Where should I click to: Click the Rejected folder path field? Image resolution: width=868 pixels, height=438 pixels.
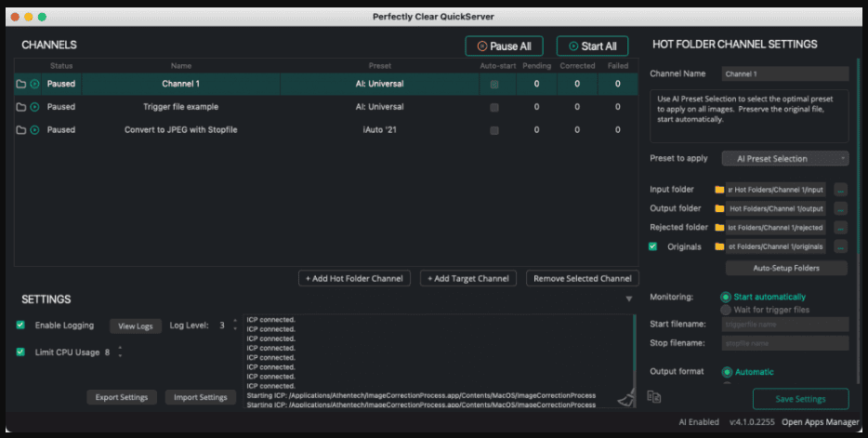(x=776, y=228)
